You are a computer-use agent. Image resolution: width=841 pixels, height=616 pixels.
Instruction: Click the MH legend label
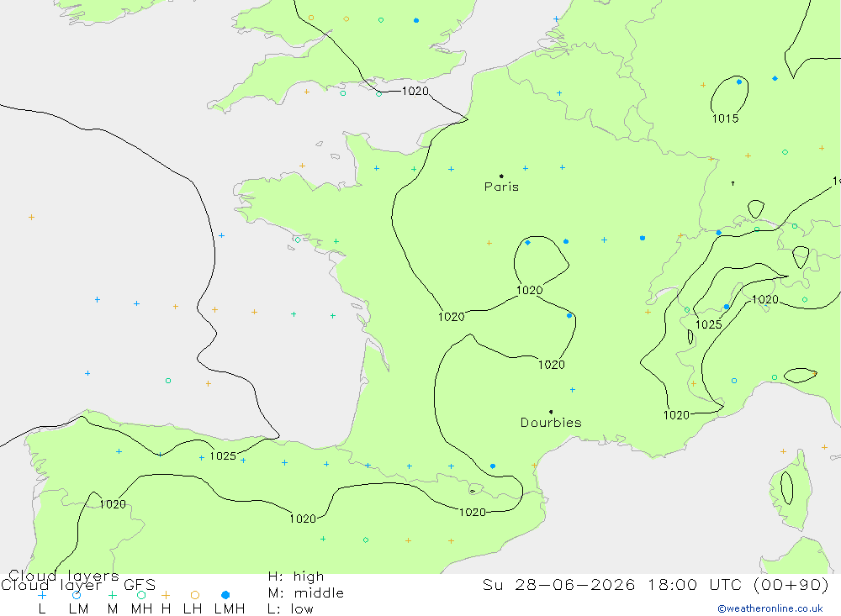(x=141, y=609)
